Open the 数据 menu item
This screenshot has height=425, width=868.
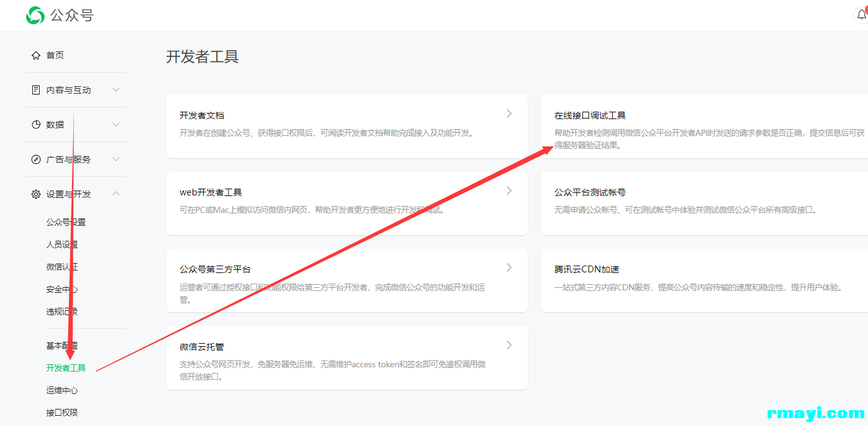coord(55,125)
